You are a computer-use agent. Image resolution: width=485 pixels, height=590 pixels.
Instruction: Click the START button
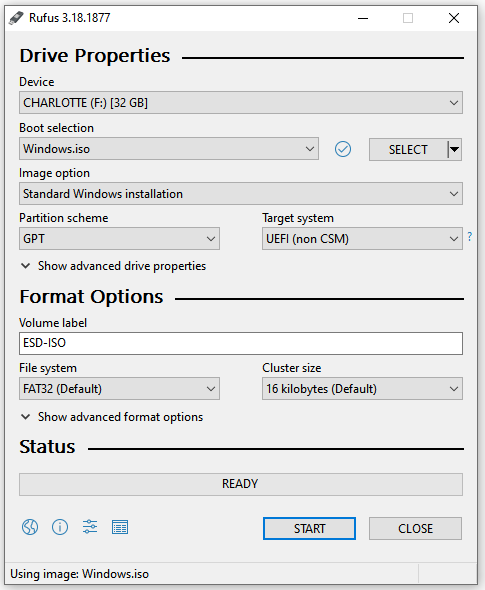[309, 528]
